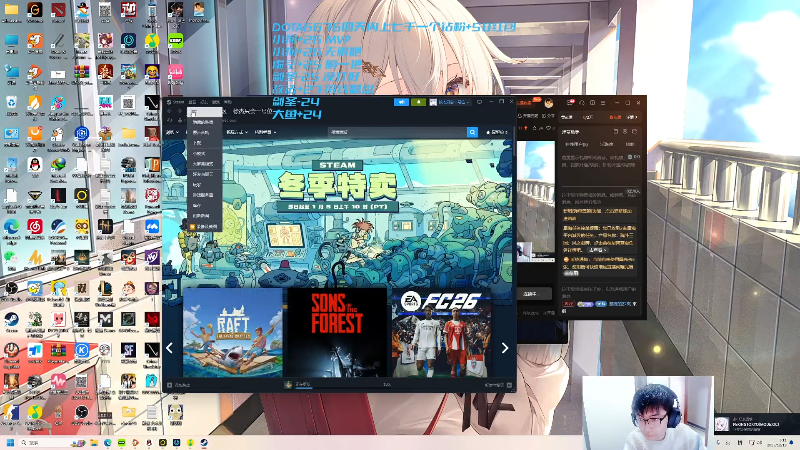Screen dimensions: 800x450
Task: Switch to Steam using its taskbar icon
Action: 204,442
